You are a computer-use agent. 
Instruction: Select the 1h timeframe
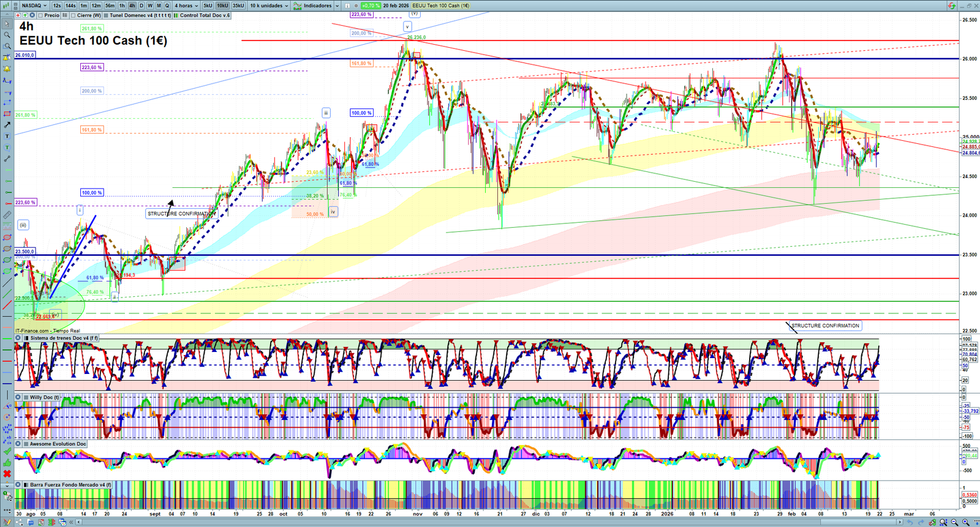pyautogui.click(x=122, y=6)
